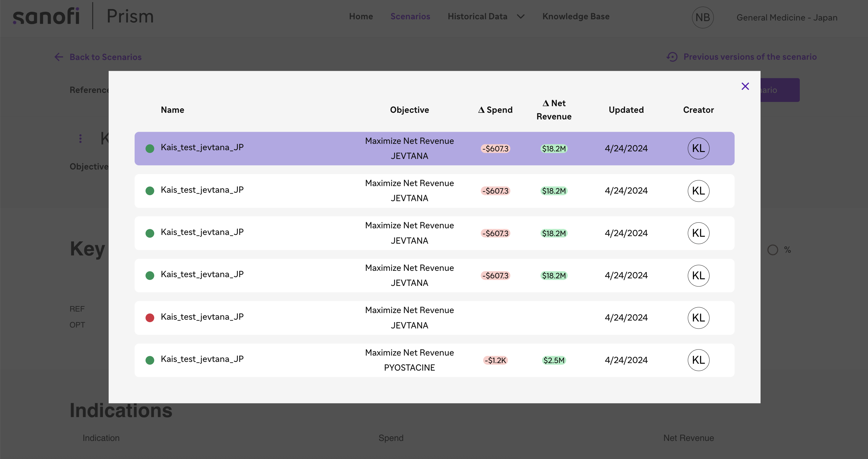Open the Knowledge Base tab
Screen dimensions: 868x459
click(576, 17)
